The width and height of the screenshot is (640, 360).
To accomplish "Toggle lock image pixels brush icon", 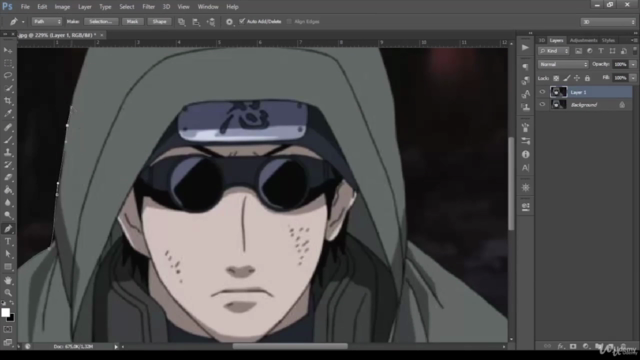I will point(567,78).
